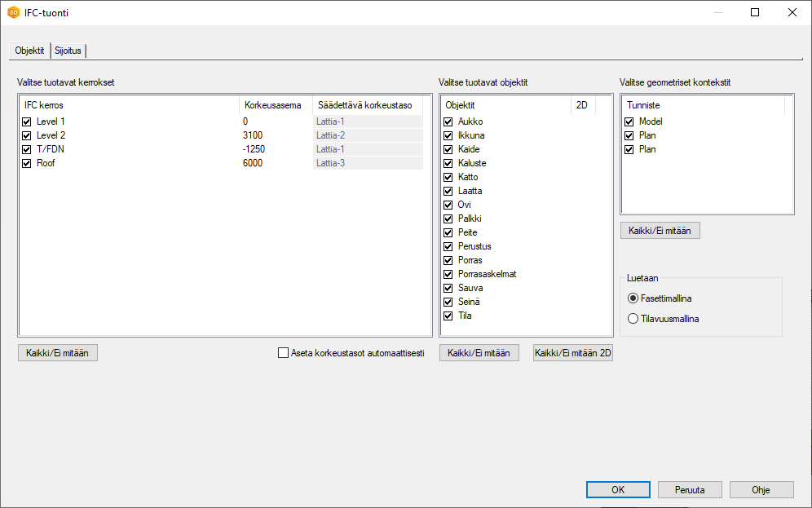
Task: Disable the Ikkuna object checkbox
Action: click(x=448, y=135)
